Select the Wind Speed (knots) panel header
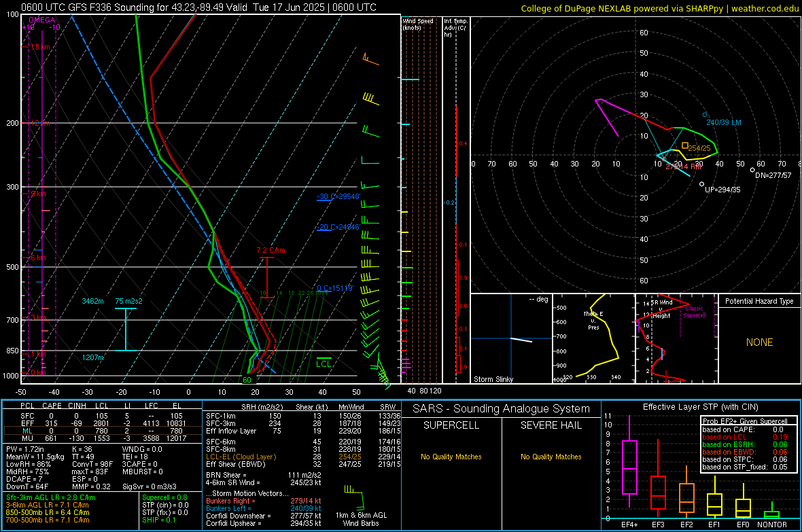 pos(418,24)
